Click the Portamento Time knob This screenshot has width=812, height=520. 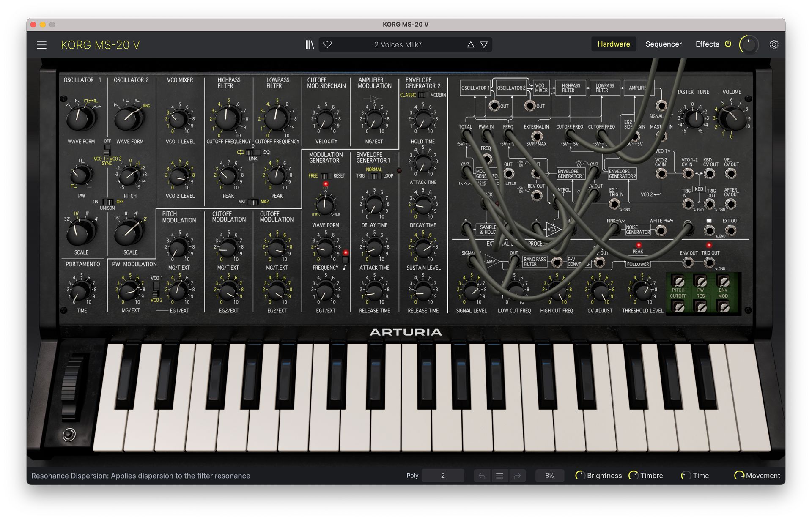[81, 290]
